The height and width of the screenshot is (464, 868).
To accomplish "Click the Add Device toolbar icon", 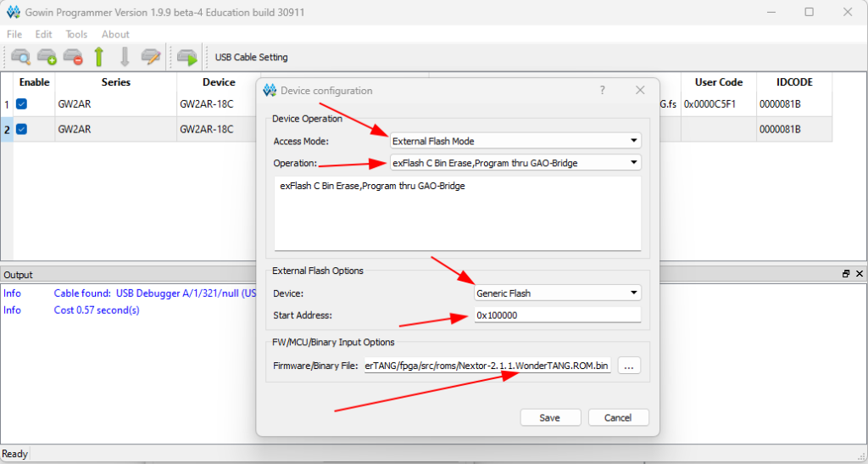I will coord(47,57).
